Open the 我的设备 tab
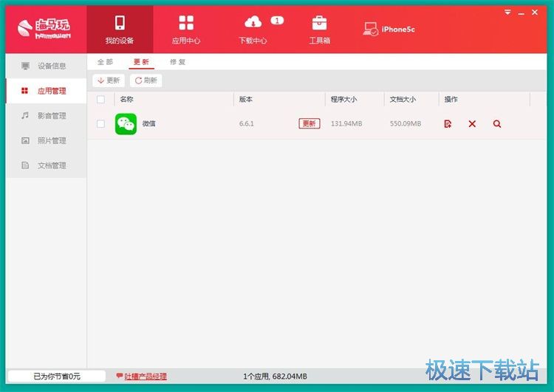 coord(120,30)
